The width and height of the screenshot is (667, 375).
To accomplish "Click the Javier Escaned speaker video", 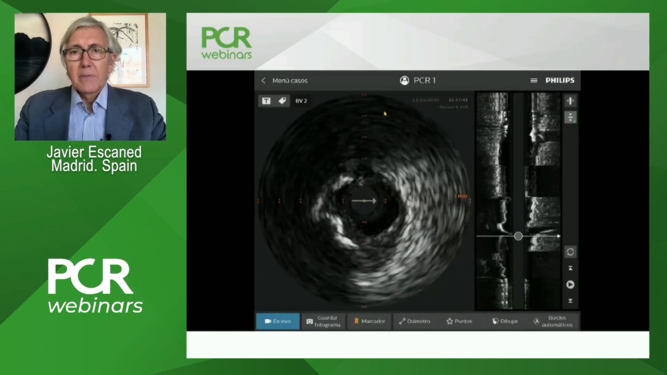I will click(x=90, y=77).
